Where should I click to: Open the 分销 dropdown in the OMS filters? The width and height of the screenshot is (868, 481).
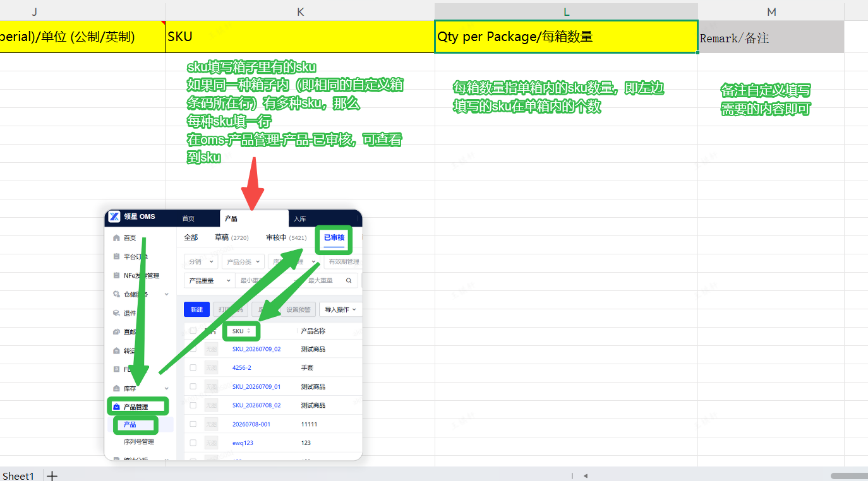[201, 261]
